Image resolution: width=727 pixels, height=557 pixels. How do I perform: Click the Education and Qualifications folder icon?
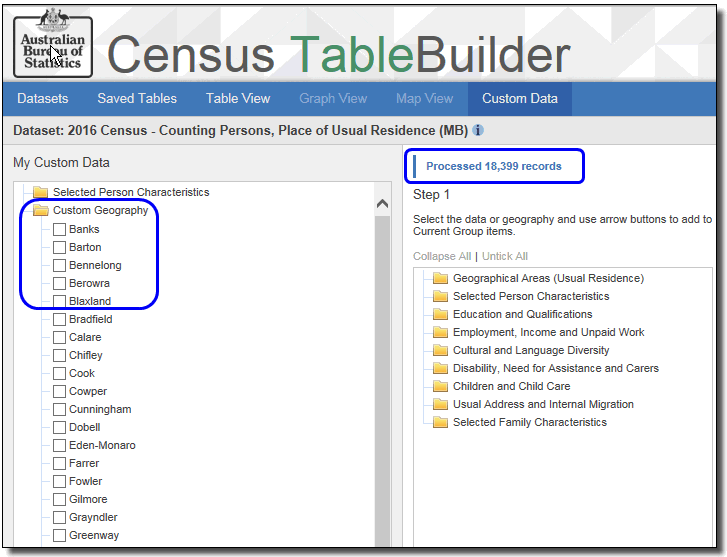pyautogui.click(x=441, y=315)
